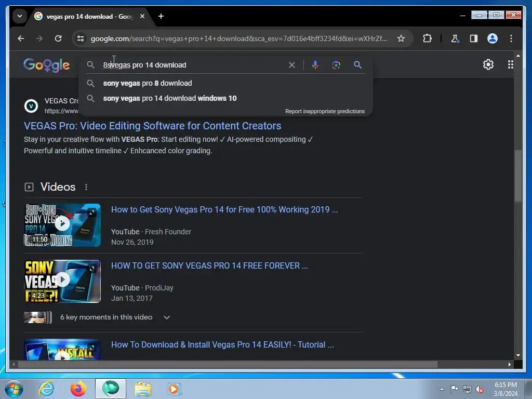The width and height of the screenshot is (532, 399).
Task: Go back to the previous page
Action: (x=21, y=38)
